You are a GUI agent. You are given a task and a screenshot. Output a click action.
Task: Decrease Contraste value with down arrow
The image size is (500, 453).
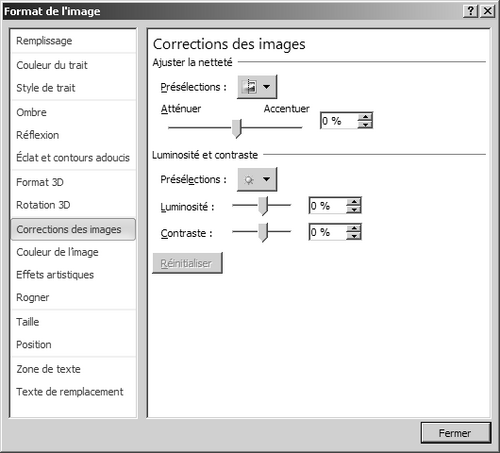[x=354, y=236]
